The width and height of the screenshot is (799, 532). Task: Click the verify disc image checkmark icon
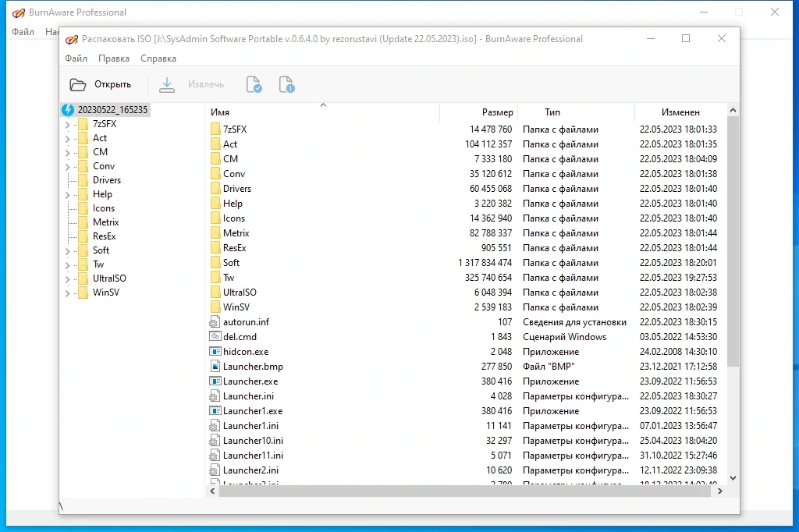click(254, 84)
